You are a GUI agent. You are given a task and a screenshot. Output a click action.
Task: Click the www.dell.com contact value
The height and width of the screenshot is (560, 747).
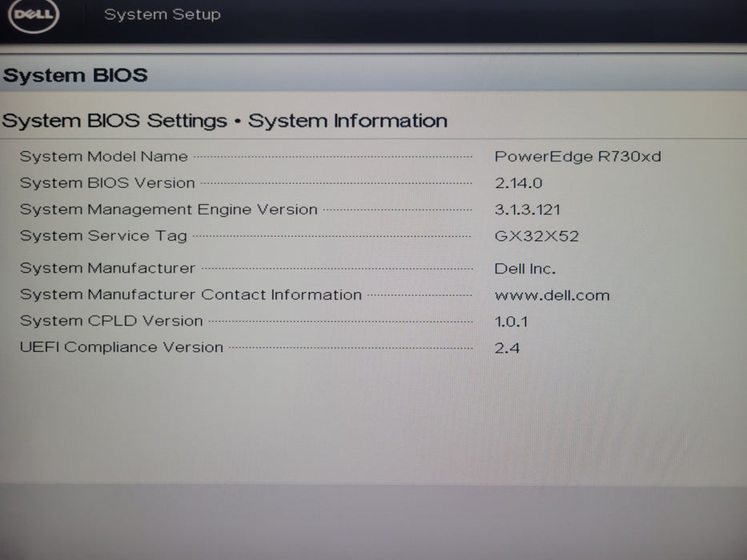point(552,295)
